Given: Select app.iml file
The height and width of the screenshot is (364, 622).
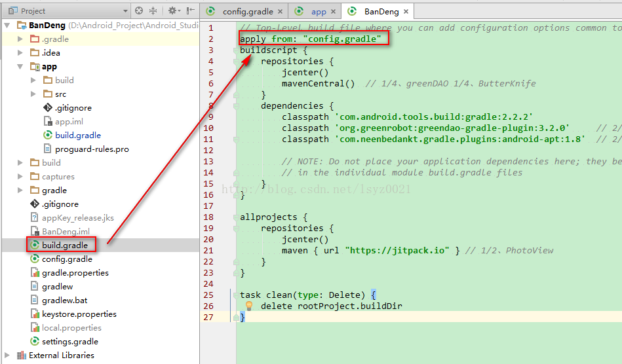Looking at the screenshot, I should point(69,122).
